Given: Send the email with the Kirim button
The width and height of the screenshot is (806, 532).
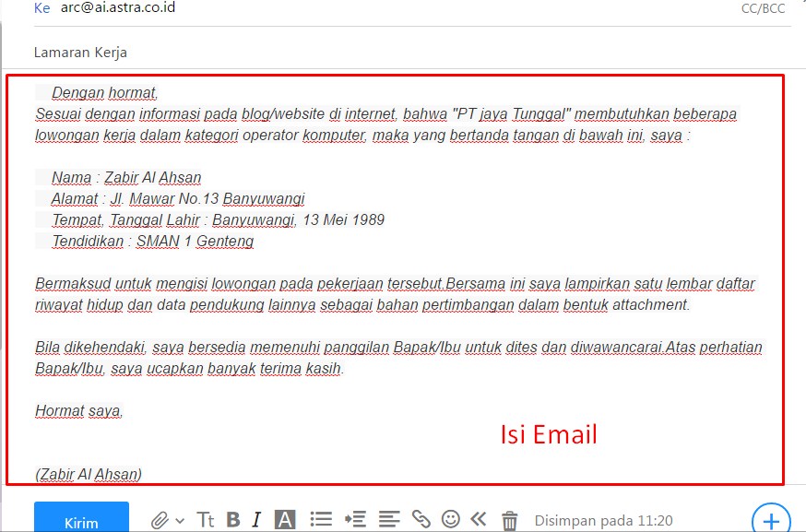Looking at the screenshot, I should [x=81, y=520].
